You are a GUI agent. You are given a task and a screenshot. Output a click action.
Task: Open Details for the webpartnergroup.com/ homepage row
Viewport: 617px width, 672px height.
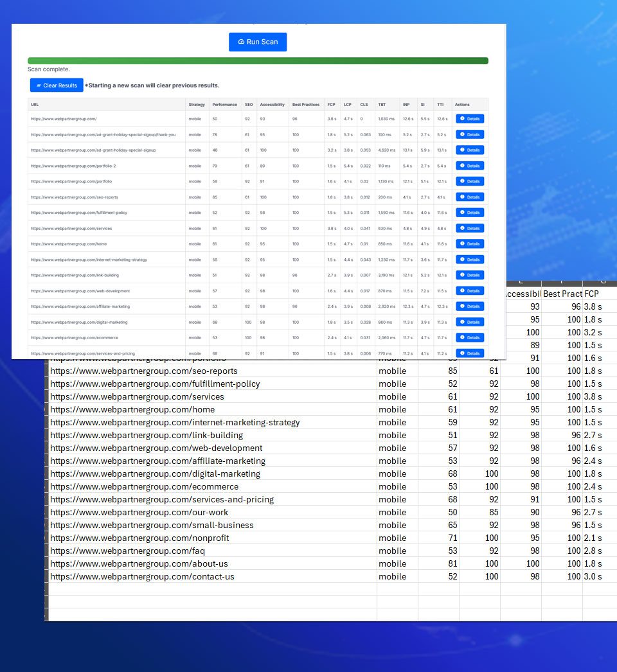tap(470, 119)
